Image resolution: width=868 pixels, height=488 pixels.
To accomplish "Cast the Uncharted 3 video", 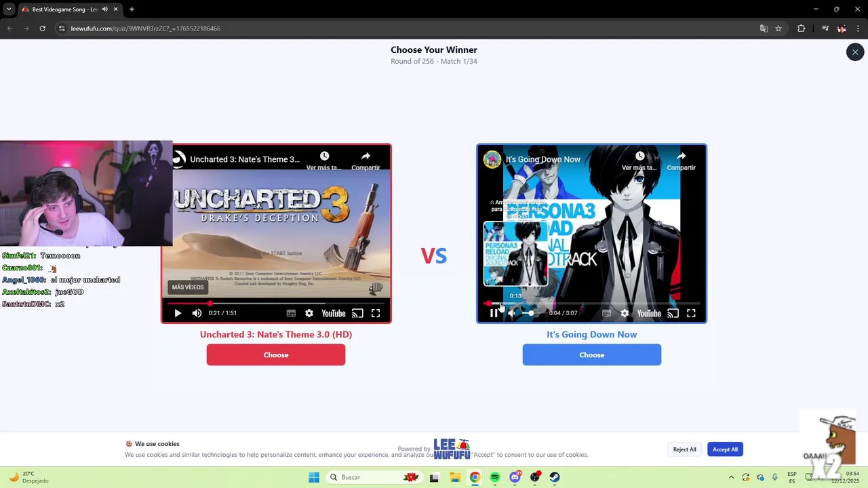I will pyautogui.click(x=357, y=313).
